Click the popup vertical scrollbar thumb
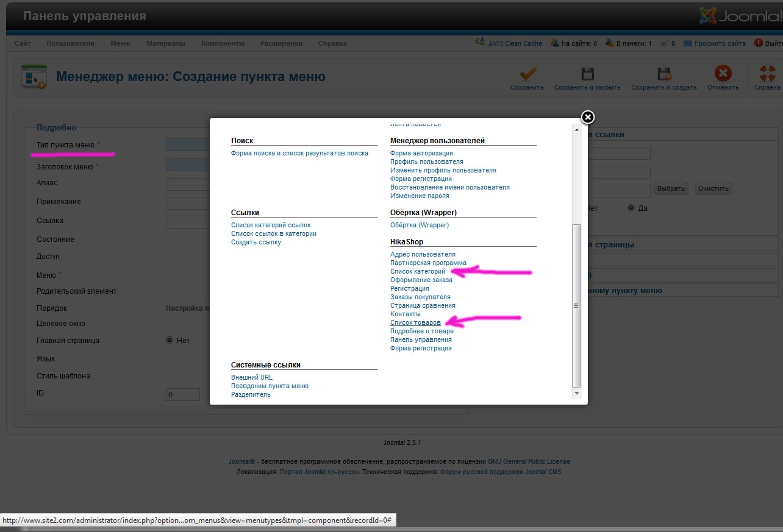Viewport: 783px width, 532px height. [x=577, y=306]
